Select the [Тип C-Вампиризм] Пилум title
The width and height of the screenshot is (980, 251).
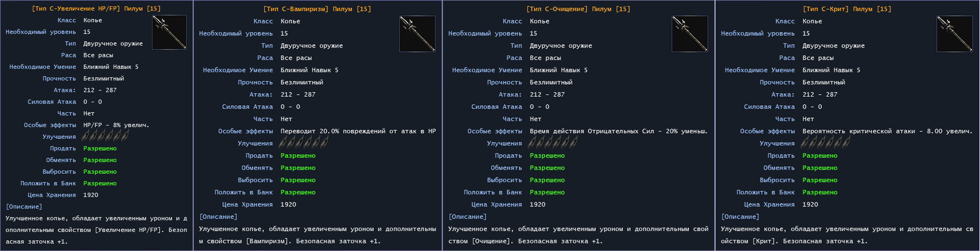point(317,9)
